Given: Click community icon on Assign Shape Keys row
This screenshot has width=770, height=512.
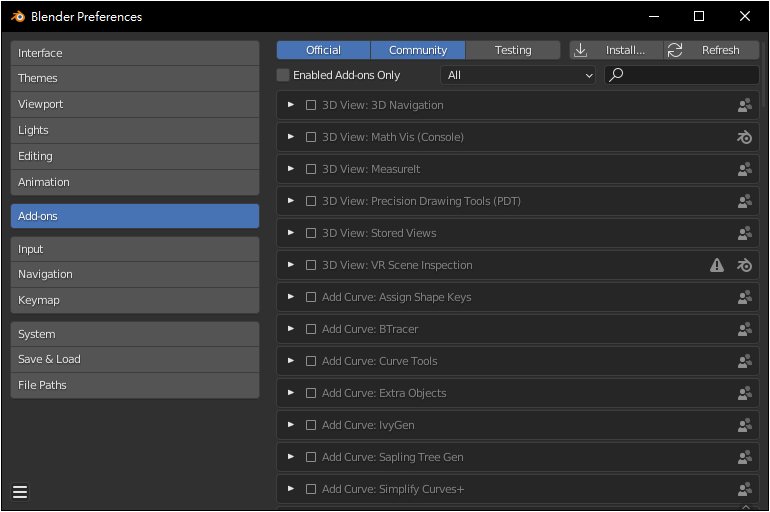Looking at the screenshot, I should pos(744,297).
